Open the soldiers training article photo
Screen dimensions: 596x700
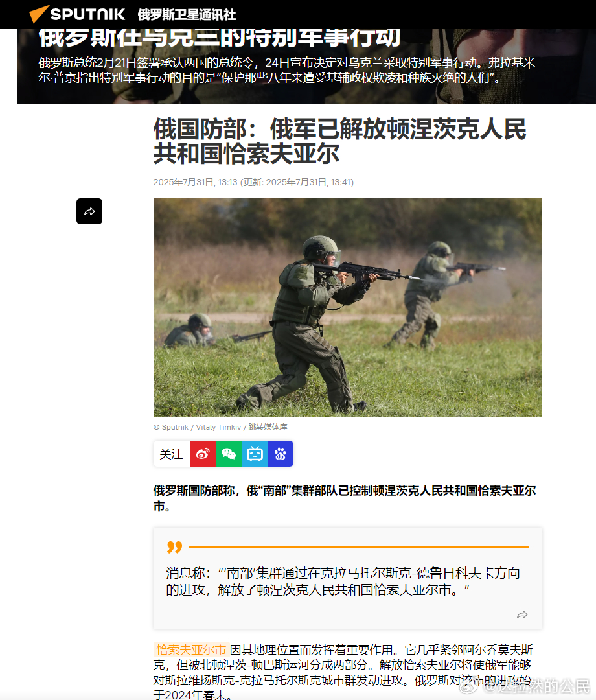point(347,307)
